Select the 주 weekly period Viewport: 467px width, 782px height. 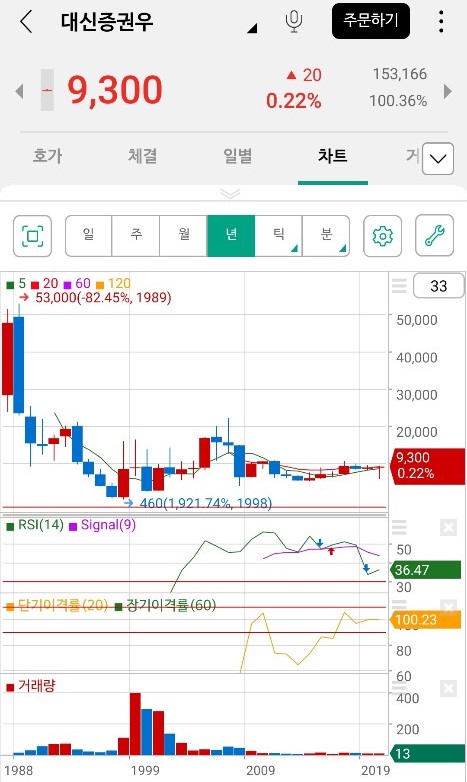(136, 236)
